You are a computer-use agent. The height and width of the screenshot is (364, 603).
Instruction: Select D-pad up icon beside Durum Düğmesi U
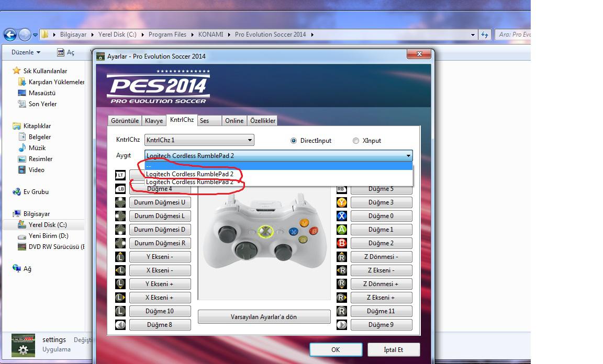point(120,202)
